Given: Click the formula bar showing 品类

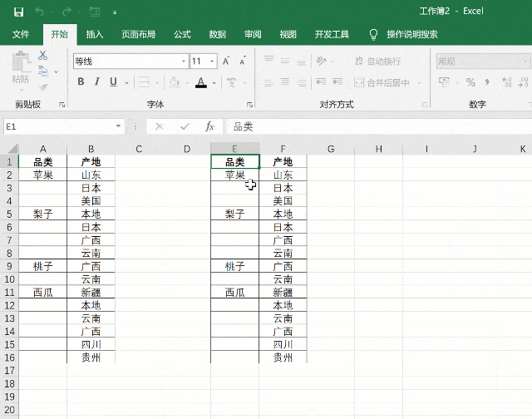Looking at the screenshot, I should pyautogui.click(x=378, y=127).
